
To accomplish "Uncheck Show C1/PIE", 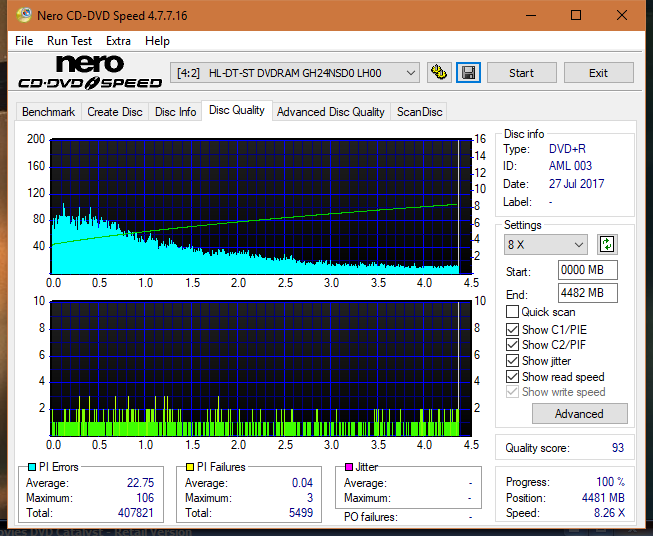I will (512, 329).
